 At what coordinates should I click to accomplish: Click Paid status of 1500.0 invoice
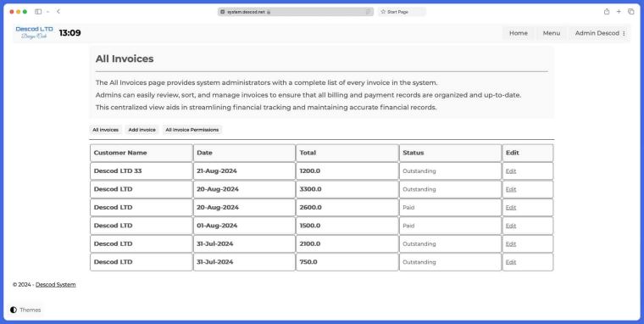[x=408, y=226]
